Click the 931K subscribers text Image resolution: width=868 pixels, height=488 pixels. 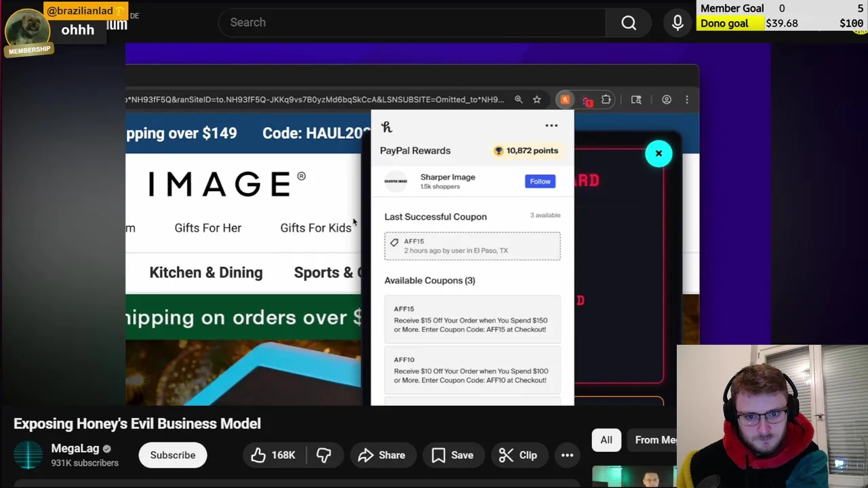tap(85, 463)
